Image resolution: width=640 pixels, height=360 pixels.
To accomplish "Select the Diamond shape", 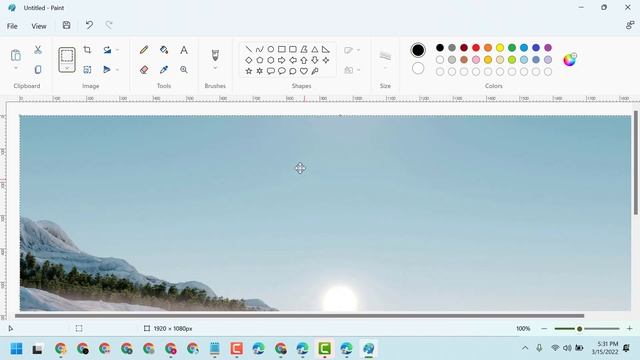I will 249,60.
